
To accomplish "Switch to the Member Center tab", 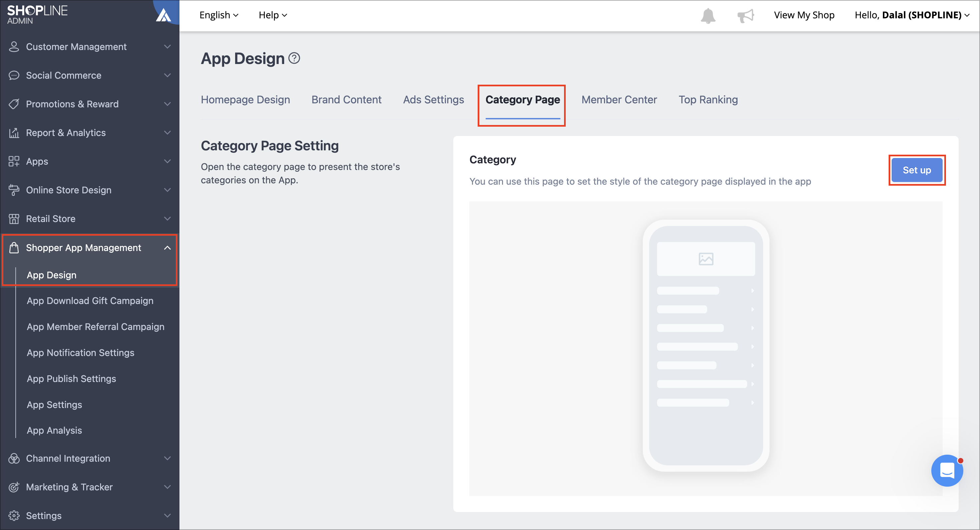I will tap(619, 100).
